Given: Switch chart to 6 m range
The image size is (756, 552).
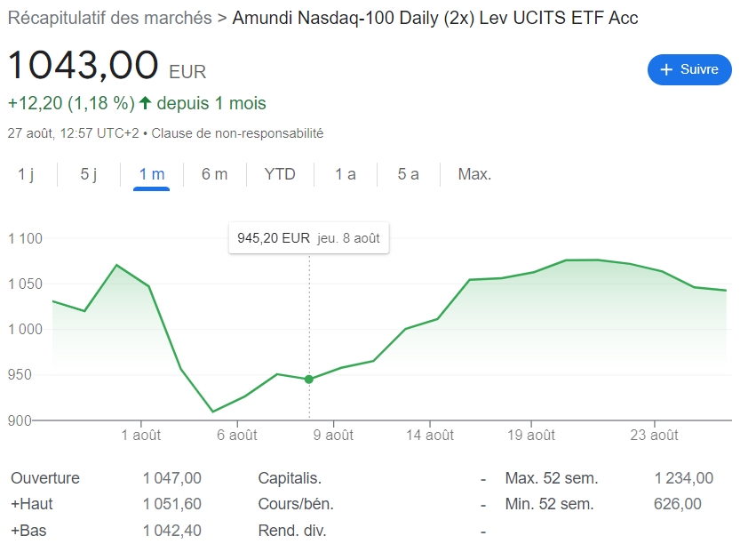Looking at the screenshot, I should tap(215, 173).
